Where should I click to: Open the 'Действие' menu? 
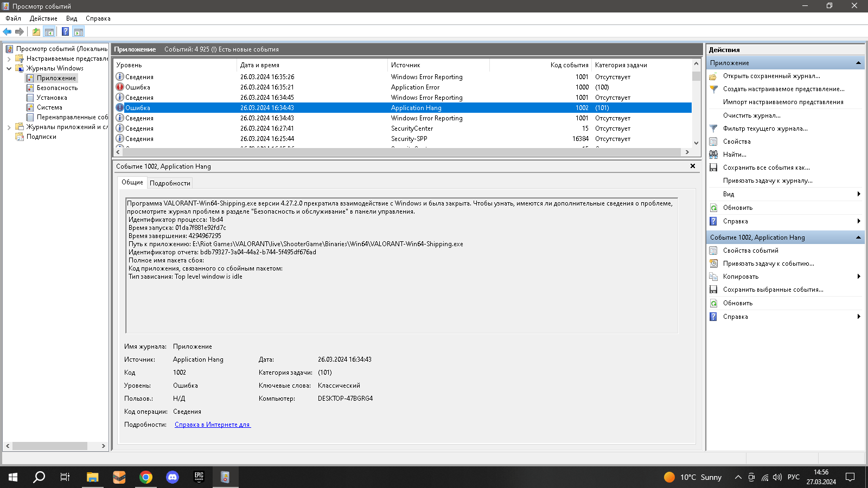point(43,18)
